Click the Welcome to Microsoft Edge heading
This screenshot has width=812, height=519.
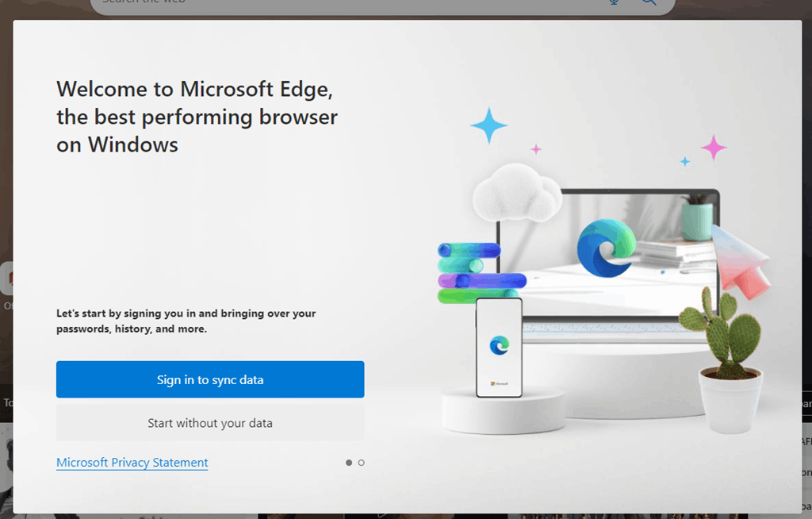(197, 117)
